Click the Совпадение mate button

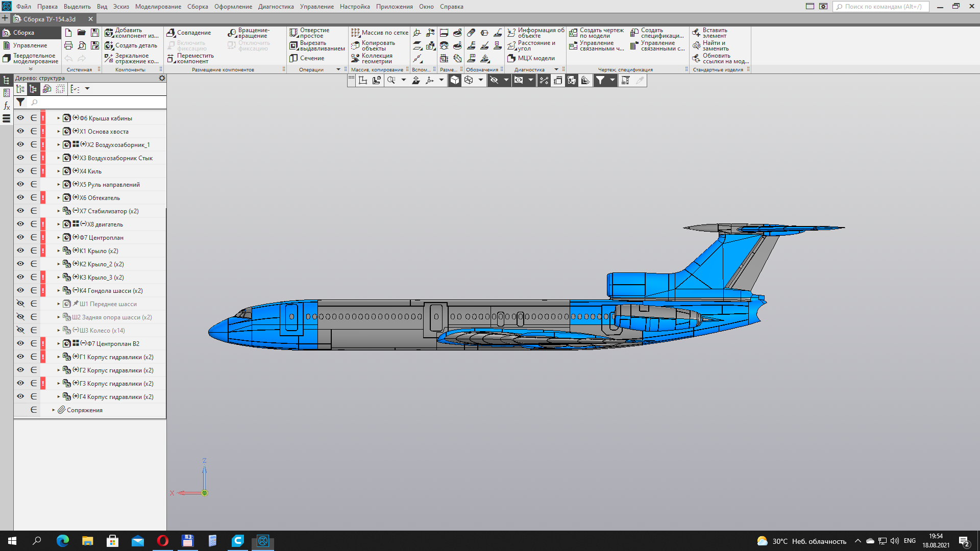(x=189, y=33)
